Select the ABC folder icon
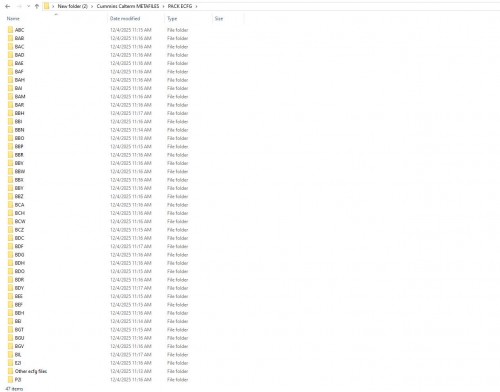This screenshot has height=392, width=500. coord(11,30)
